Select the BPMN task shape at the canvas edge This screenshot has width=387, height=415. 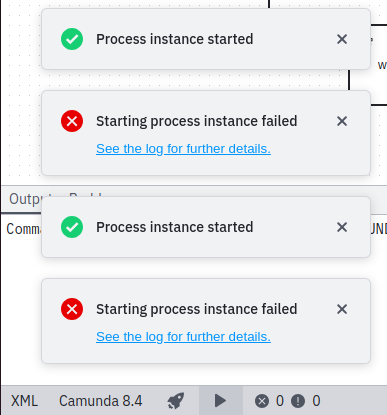[x=379, y=65]
